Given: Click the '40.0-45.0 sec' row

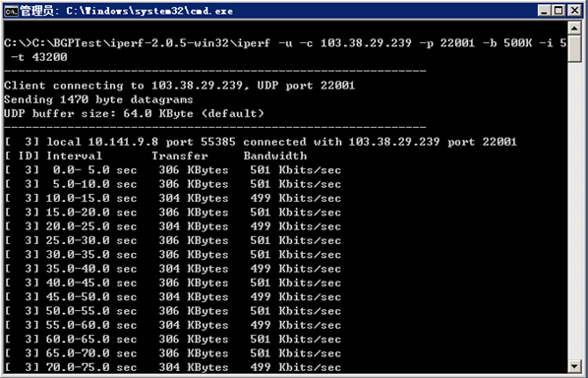Looking at the screenshot, I should coord(173,283).
